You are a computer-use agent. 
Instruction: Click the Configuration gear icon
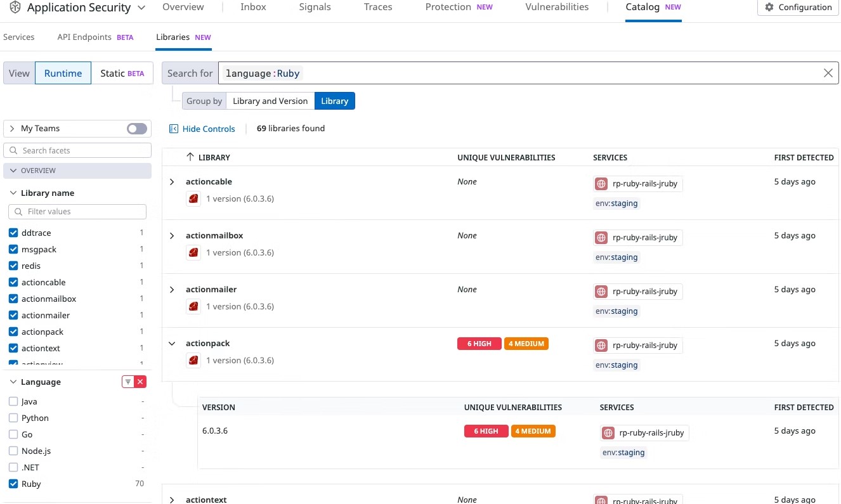769,7
